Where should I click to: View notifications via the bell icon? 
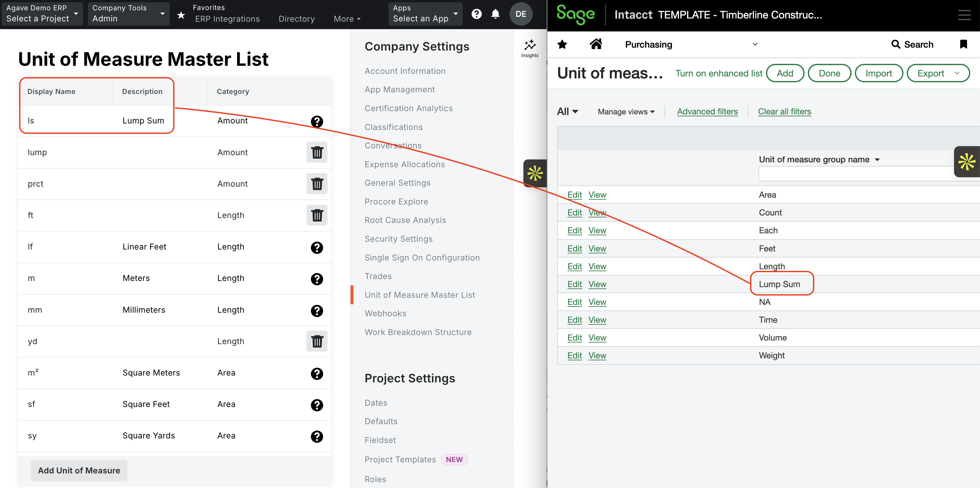pos(496,14)
